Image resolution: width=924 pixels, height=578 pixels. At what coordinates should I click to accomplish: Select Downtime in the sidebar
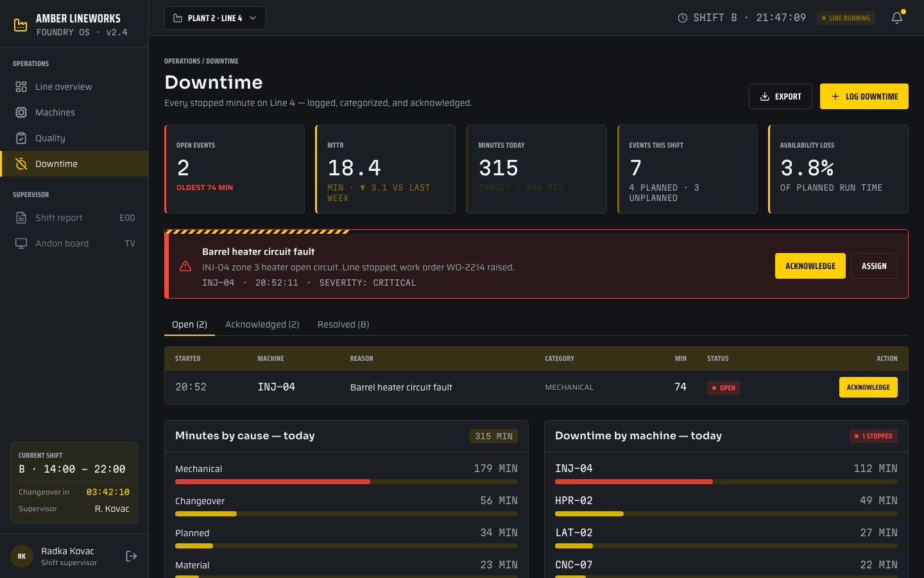74,164
